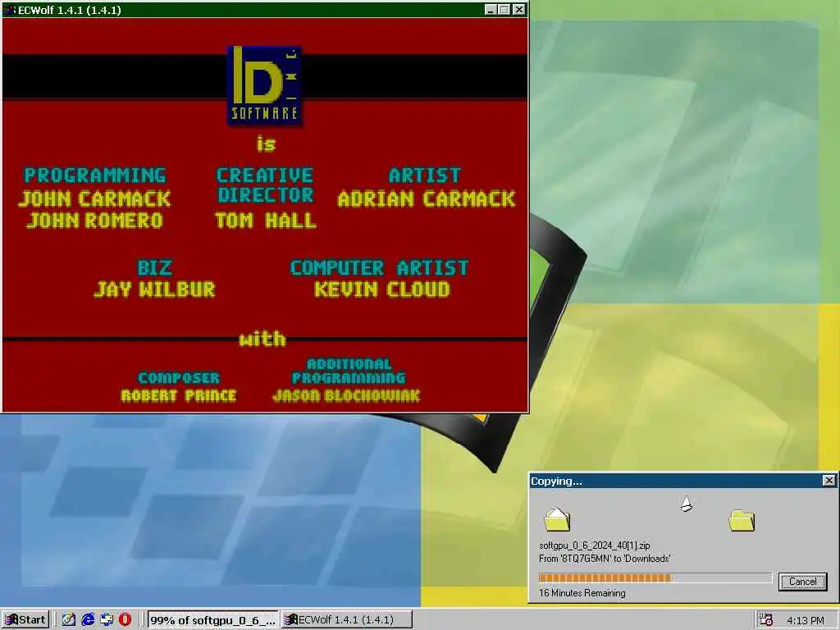Click the JAY WILBUR credit name
840x630 pixels.
pos(155,290)
